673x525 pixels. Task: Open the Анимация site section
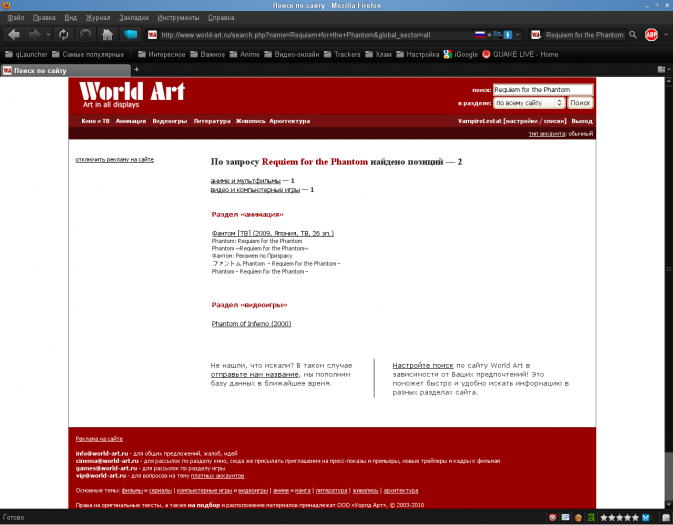pyautogui.click(x=131, y=121)
